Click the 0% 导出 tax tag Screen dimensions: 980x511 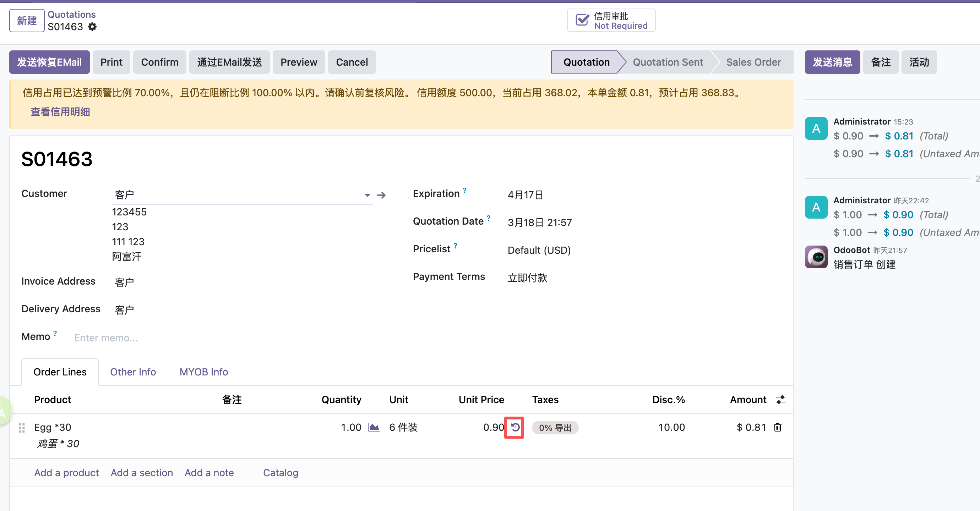[555, 428]
